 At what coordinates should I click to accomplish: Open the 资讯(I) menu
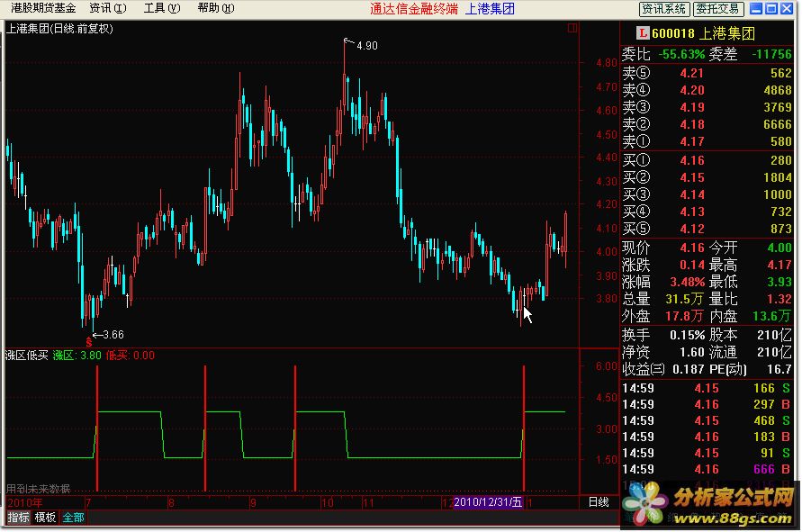pos(108,8)
